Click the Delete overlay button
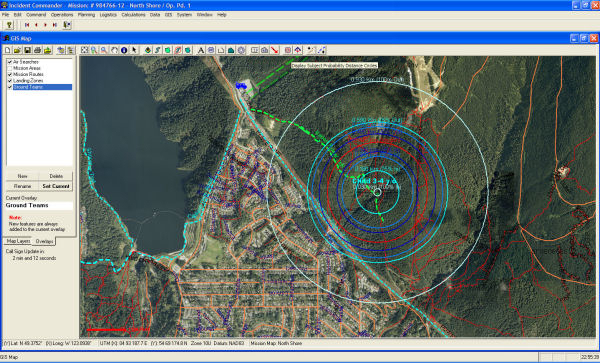 tap(56, 176)
